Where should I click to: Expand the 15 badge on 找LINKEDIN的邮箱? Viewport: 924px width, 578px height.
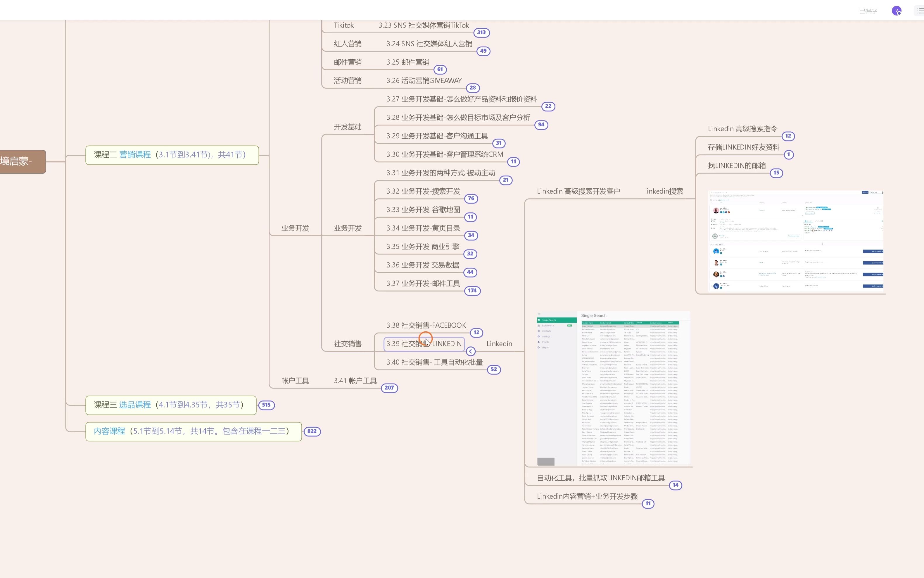(x=776, y=173)
